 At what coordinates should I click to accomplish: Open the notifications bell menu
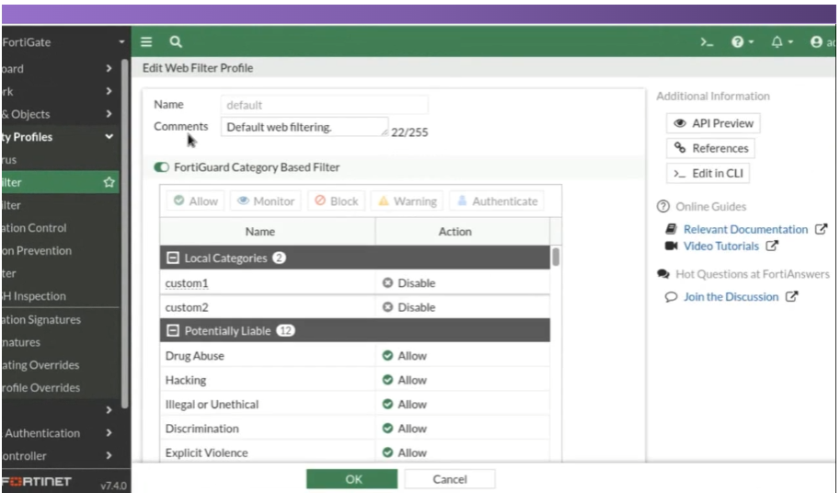782,41
